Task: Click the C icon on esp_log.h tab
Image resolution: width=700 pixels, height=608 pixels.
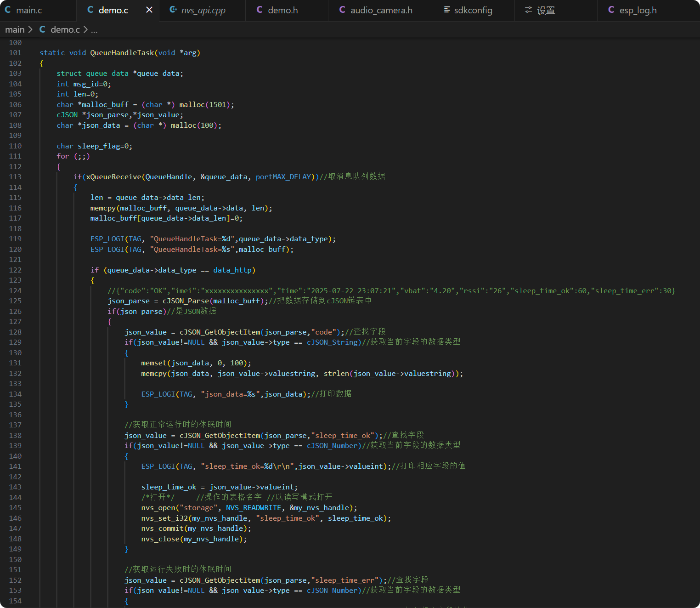Action: click(x=611, y=10)
